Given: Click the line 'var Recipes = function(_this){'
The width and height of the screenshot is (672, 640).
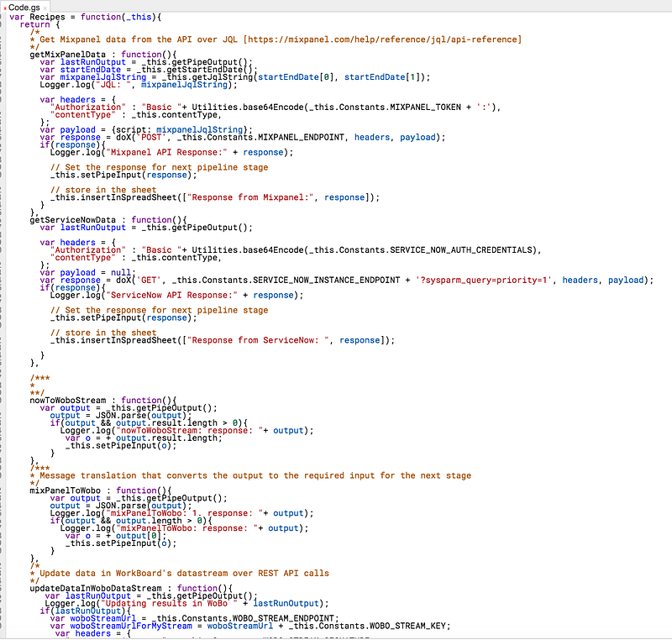Looking at the screenshot, I should click(x=86, y=17).
